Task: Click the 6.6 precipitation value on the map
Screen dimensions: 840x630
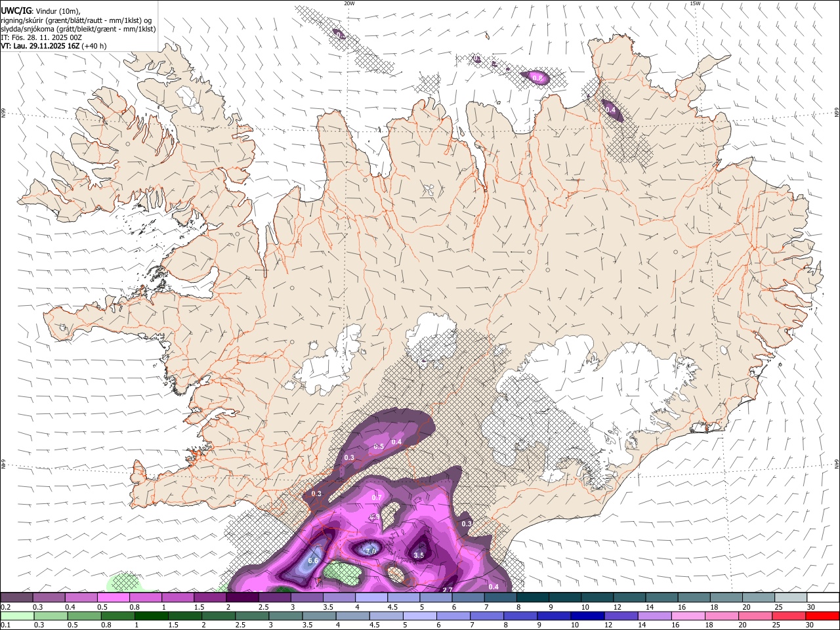Action: coord(313,560)
